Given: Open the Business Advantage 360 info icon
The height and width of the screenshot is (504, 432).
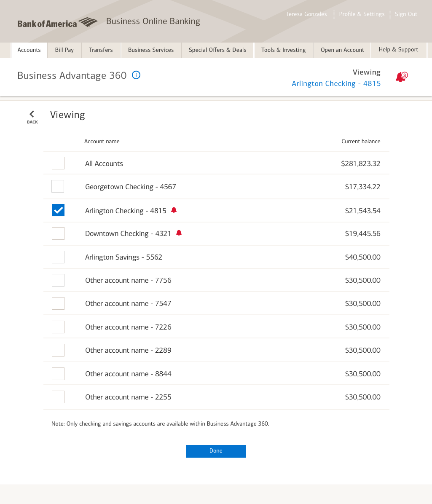Looking at the screenshot, I should 136,75.
